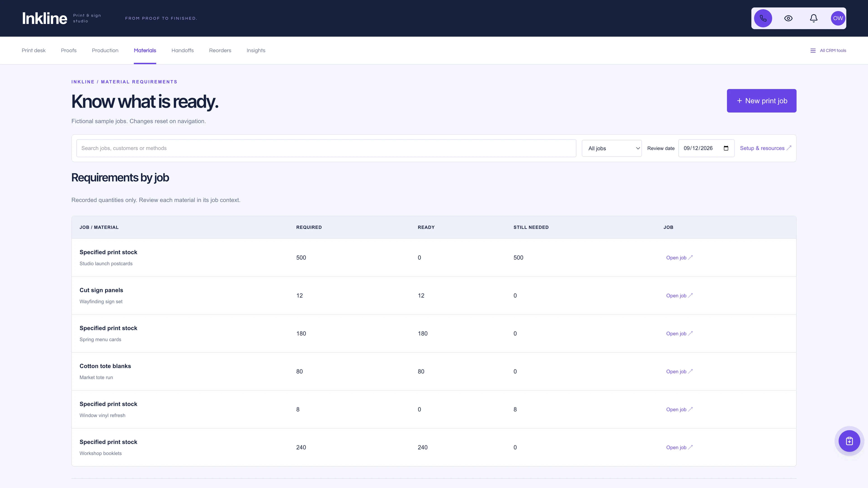Screen dimensions: 868x488
Task: Click the floating clipboard add button
Action: click(x=849, y=441)
